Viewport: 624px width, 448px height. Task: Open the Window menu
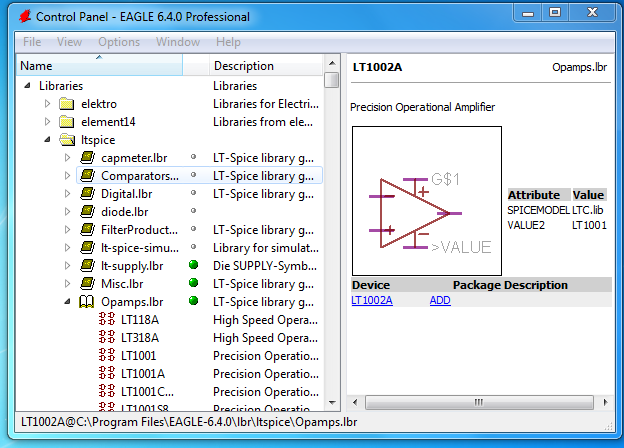click(x=178, y=42)
